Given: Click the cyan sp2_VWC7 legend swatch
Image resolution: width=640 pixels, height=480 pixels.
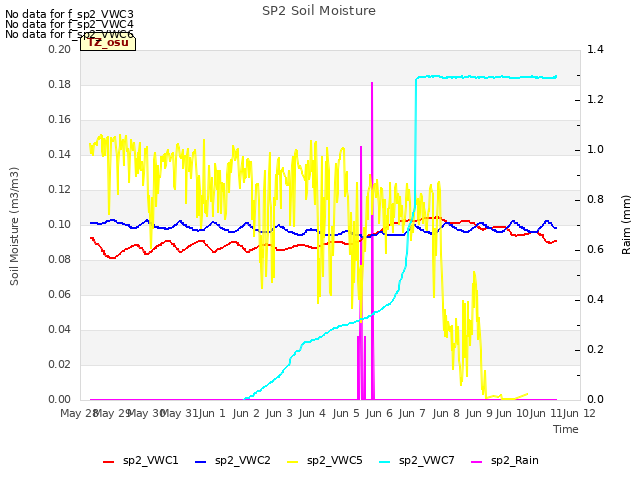Looking at the screenshot, I should pyautogui.click(x=384, y=462).
